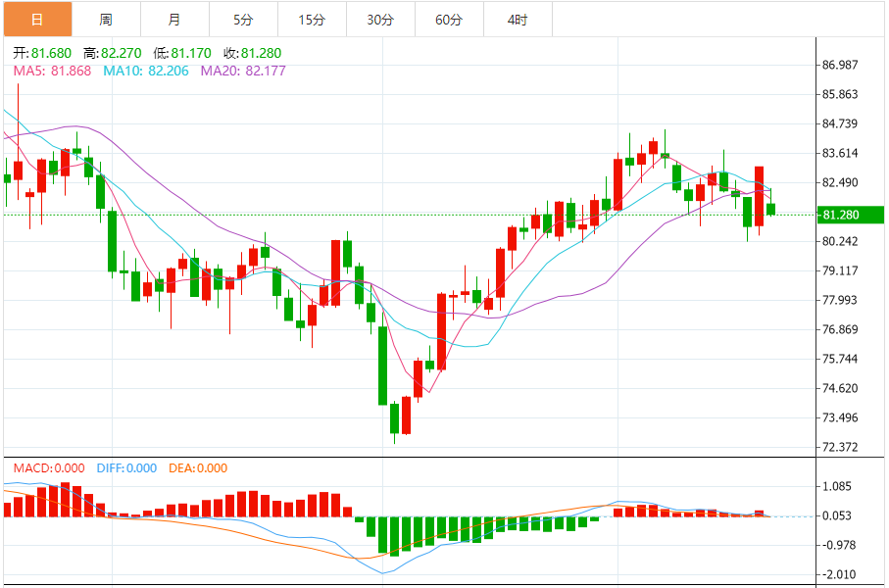Click the 79.117 price axis label
The width and height of the screenshot is (889, 588).
pos(840,271)
